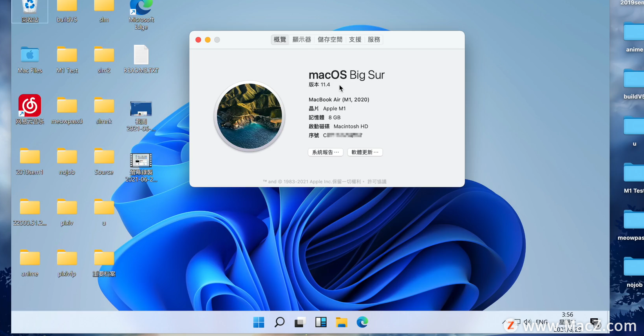Click the 版本 11.4 version text
This screenshot has width=644, height=336.
pyautogui.click(x=319, y=85)
